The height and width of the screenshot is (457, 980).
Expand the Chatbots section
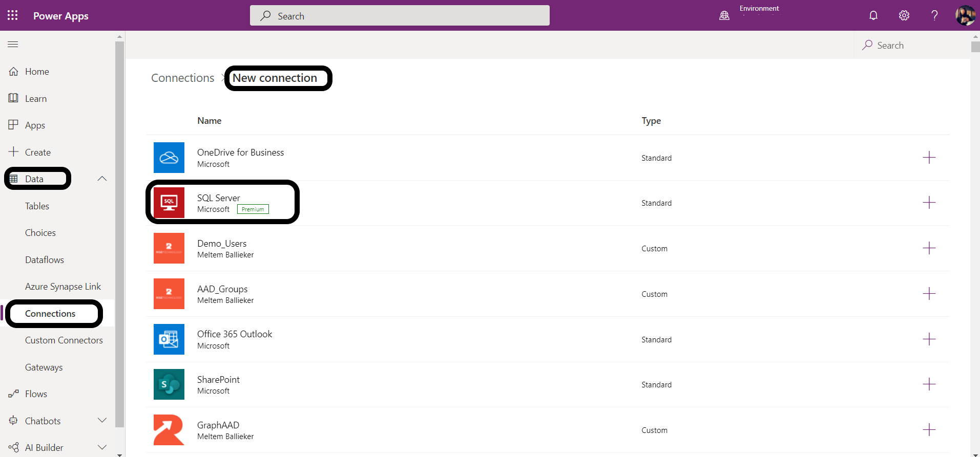point(102,421)
